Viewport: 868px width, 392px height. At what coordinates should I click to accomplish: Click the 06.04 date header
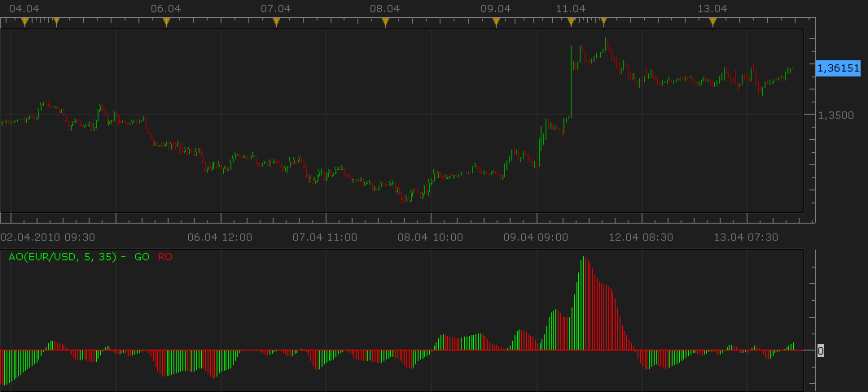point(166,8)
